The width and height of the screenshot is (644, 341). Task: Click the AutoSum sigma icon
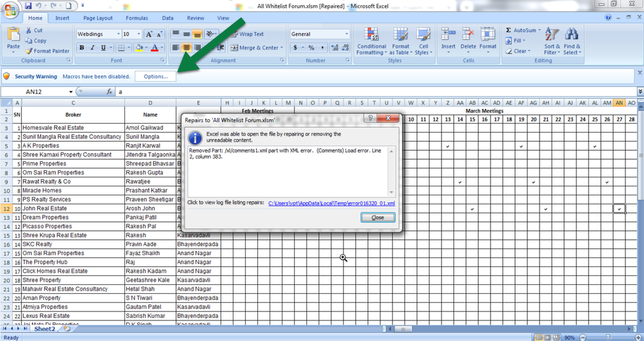509,30
